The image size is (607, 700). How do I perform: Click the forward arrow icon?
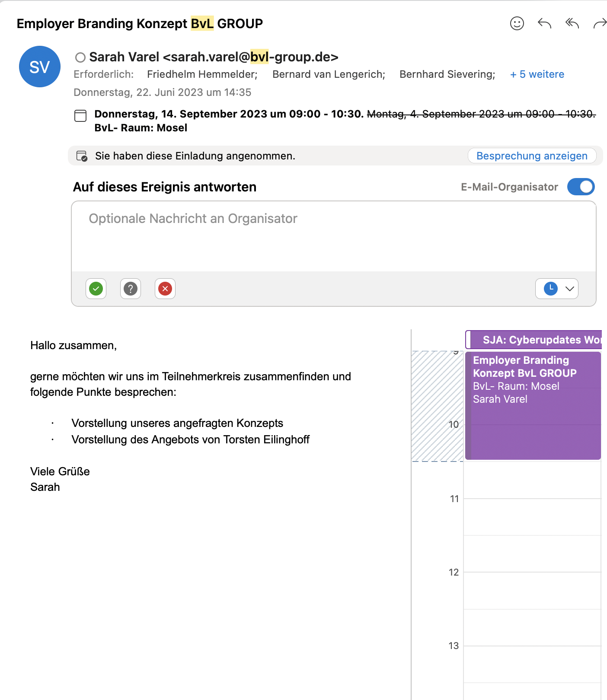(x=600, y=23)
